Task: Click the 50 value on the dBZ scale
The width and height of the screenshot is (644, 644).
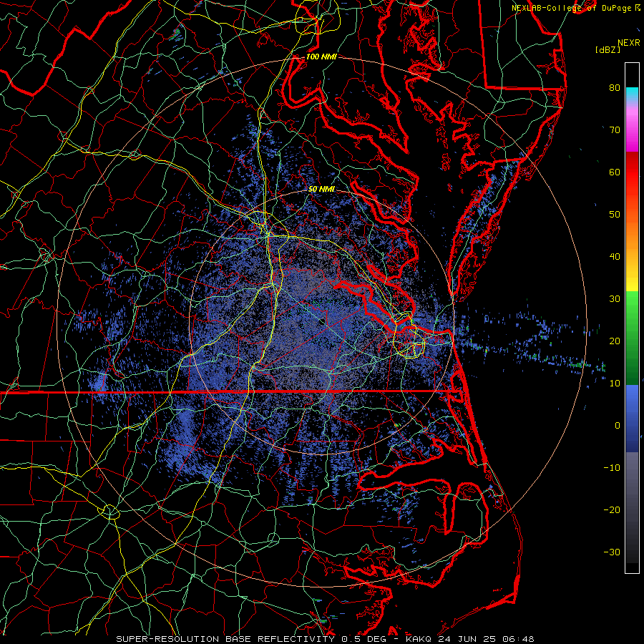Action: [x=615, y=215]
